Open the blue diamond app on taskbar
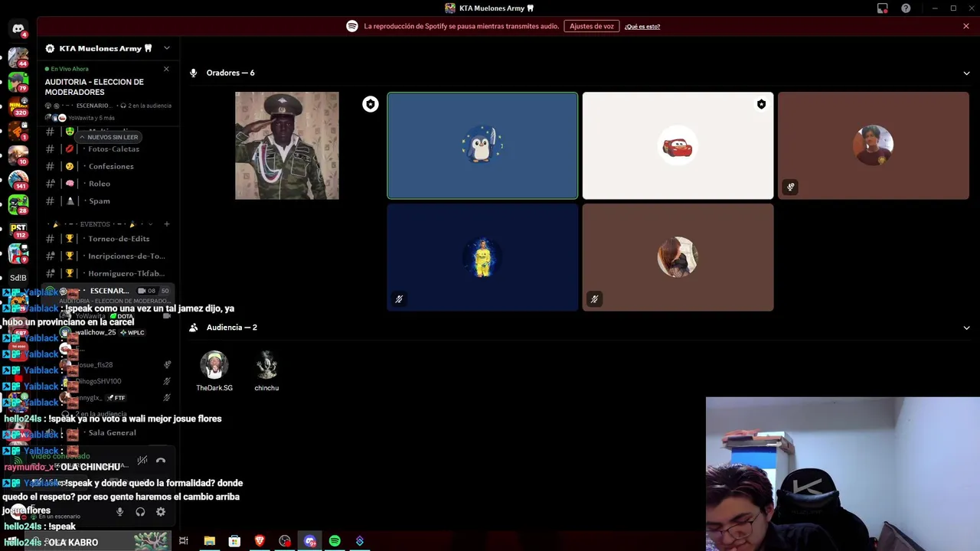Image resolution: width=980 pixels, height=551 pixels. coord(360,541)
